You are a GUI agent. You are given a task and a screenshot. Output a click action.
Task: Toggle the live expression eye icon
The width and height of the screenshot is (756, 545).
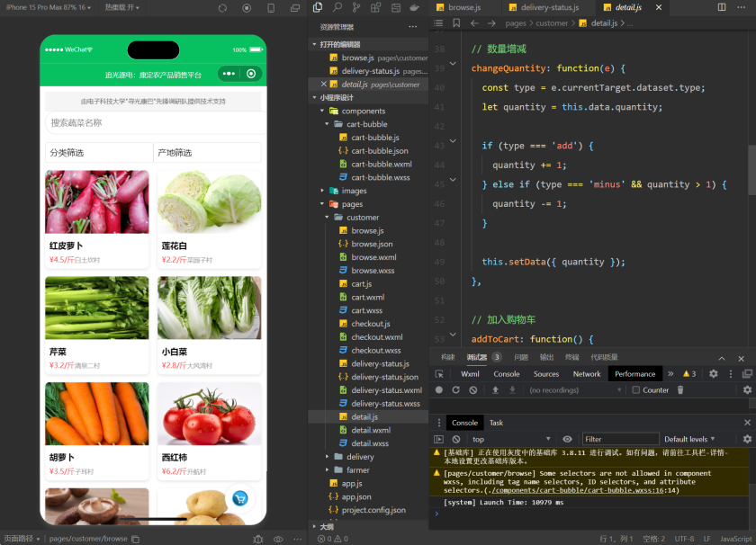coord(567,439)
